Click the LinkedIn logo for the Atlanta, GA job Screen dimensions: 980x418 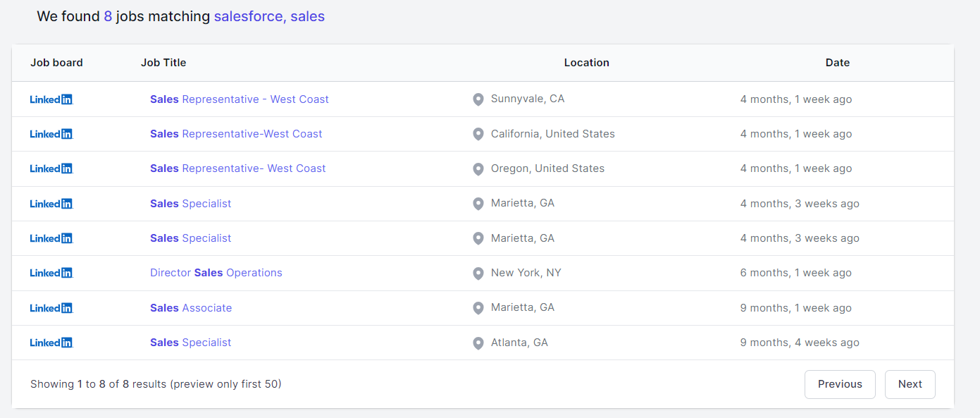pyautogui.click(x=51, y=343)
